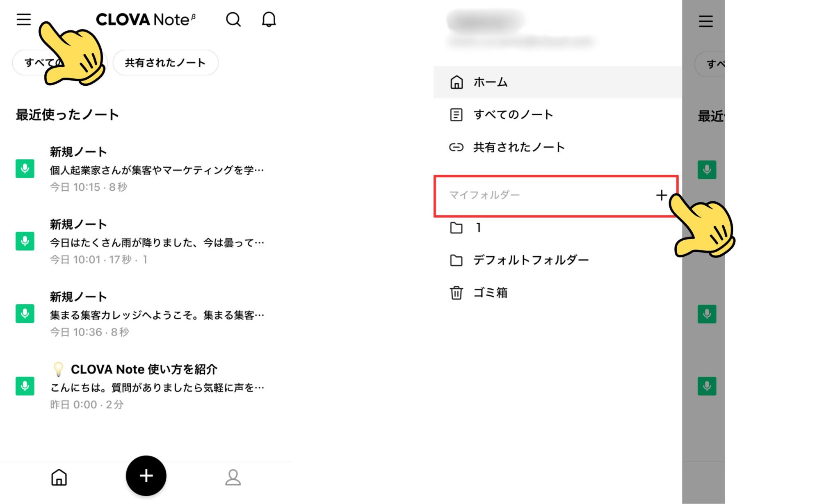Select 共有されたノート in the side menu

(x=557, y=147)
